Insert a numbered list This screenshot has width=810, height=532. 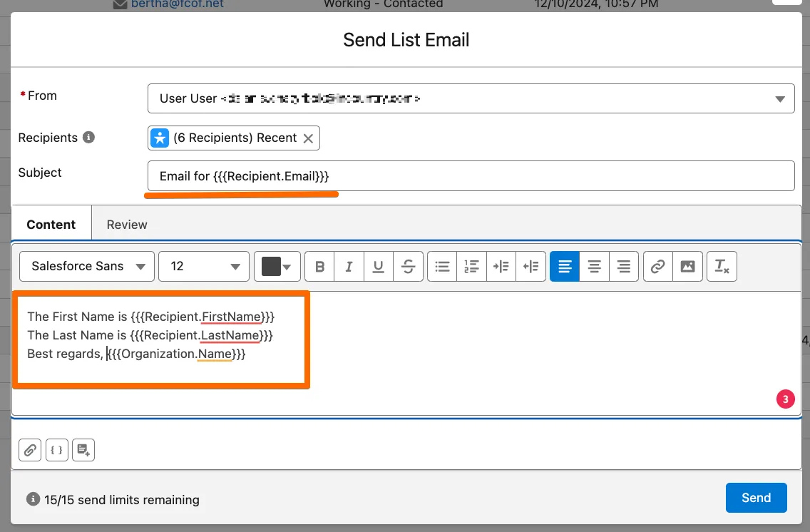tap(471, 267)
